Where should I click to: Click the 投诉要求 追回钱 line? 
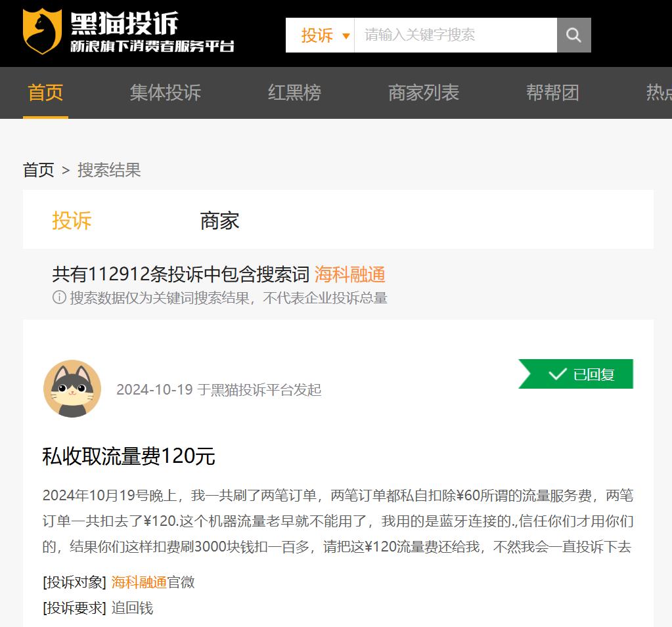[x=98, y=608]
